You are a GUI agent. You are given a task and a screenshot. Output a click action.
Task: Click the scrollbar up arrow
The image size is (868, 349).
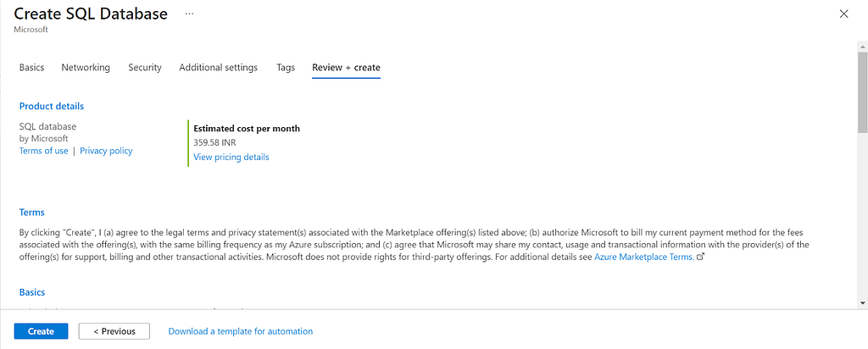(862, 46)
